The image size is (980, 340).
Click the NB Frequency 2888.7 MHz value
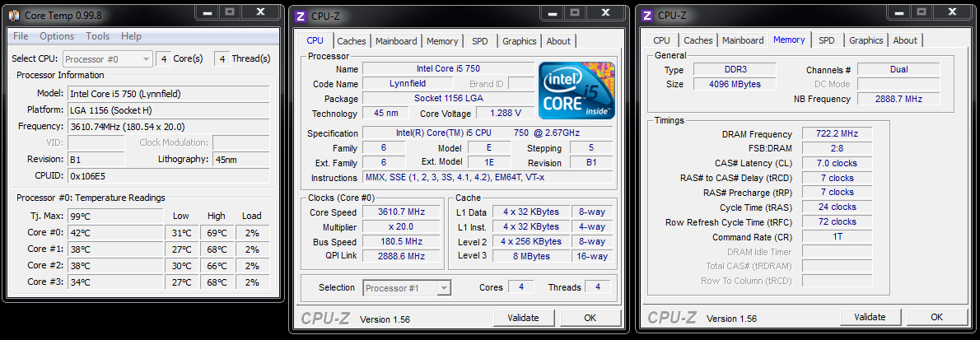[x=898, y=99]
